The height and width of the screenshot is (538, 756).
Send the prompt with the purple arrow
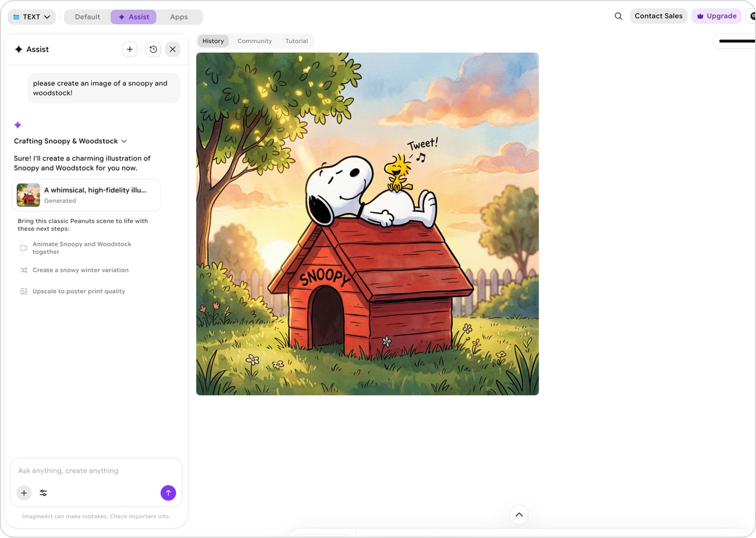[x=168, y=493]
